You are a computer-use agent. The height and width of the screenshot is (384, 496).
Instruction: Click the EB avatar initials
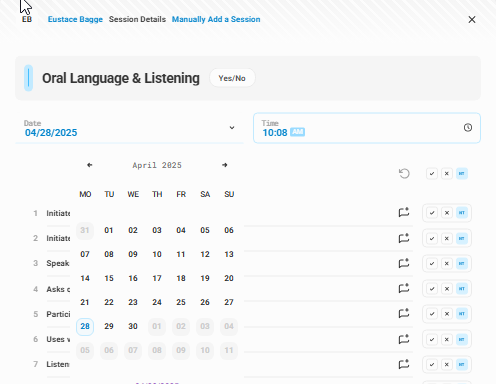click(27, 19)
